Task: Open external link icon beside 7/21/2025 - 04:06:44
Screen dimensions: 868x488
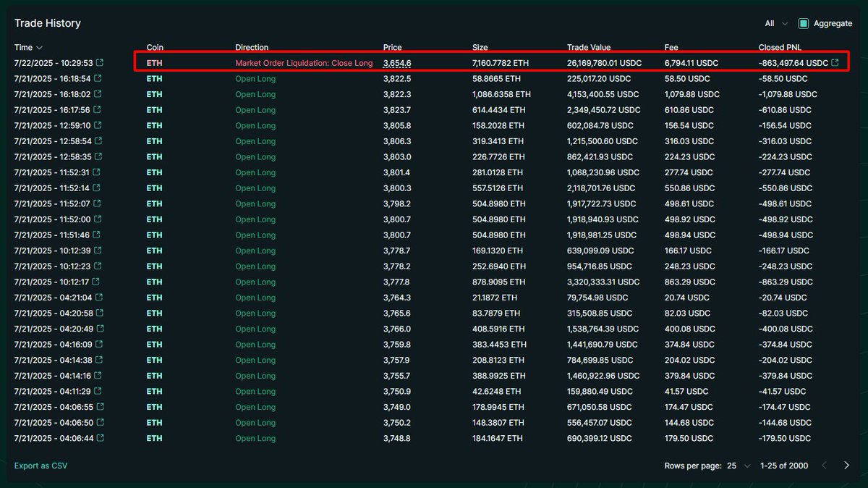Action: click(99, 438)
